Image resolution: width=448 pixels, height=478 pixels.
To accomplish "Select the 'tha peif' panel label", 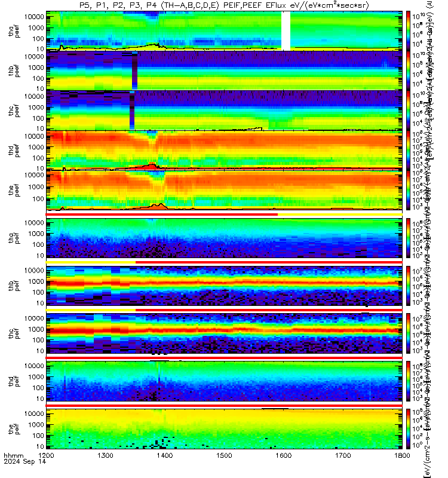I will click(14, 238).
